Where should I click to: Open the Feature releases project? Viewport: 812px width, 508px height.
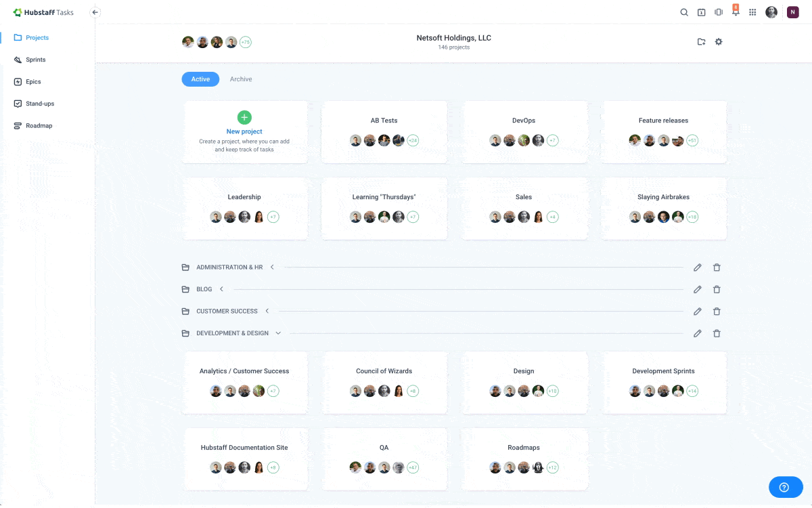click(664, 132)
